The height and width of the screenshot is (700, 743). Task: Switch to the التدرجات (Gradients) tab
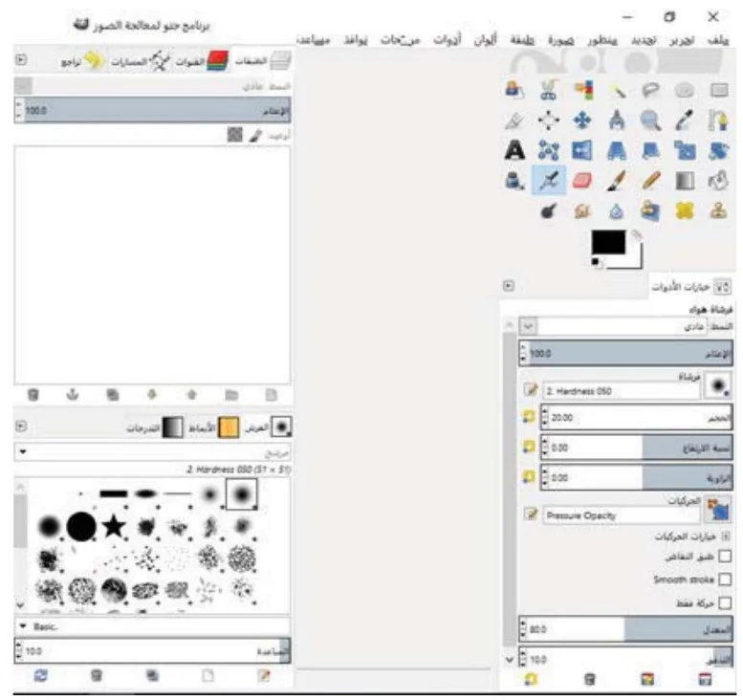pyautogui.click(x=155, y=427)
